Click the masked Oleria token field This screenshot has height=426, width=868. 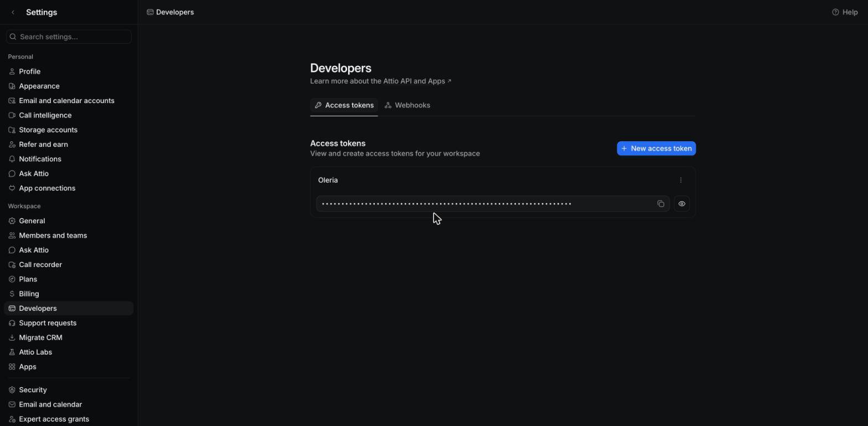(493, 204)
